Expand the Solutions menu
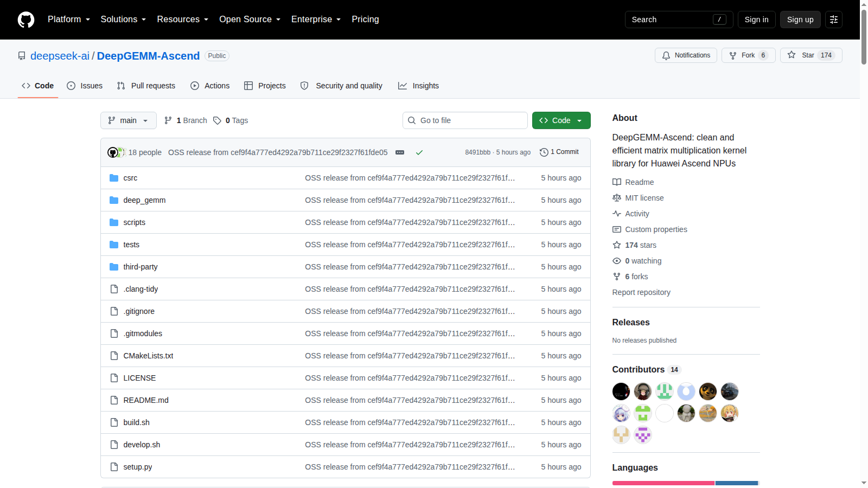868x488 pixels. (x=124, y=20)
